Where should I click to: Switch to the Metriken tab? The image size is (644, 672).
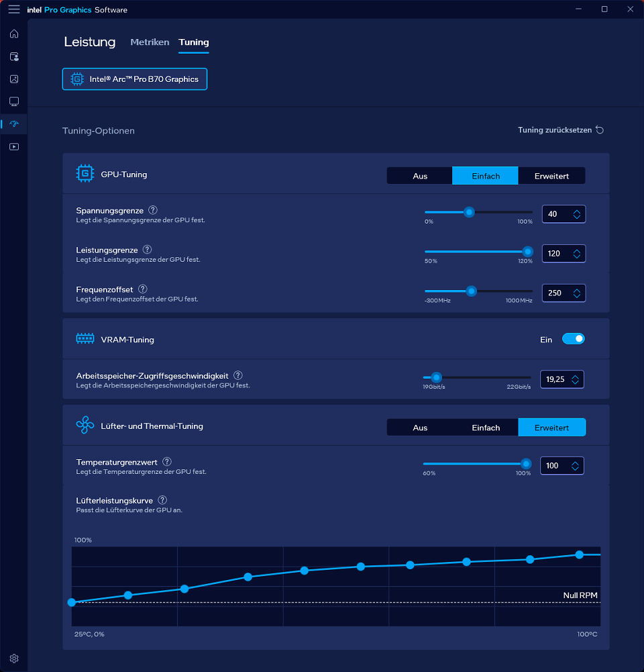(x=150, y=42)
